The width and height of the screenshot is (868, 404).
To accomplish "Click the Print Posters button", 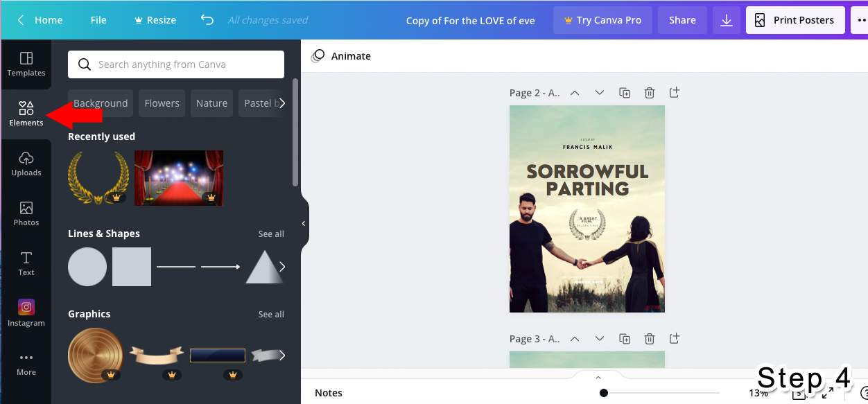I will click(795, 19).
